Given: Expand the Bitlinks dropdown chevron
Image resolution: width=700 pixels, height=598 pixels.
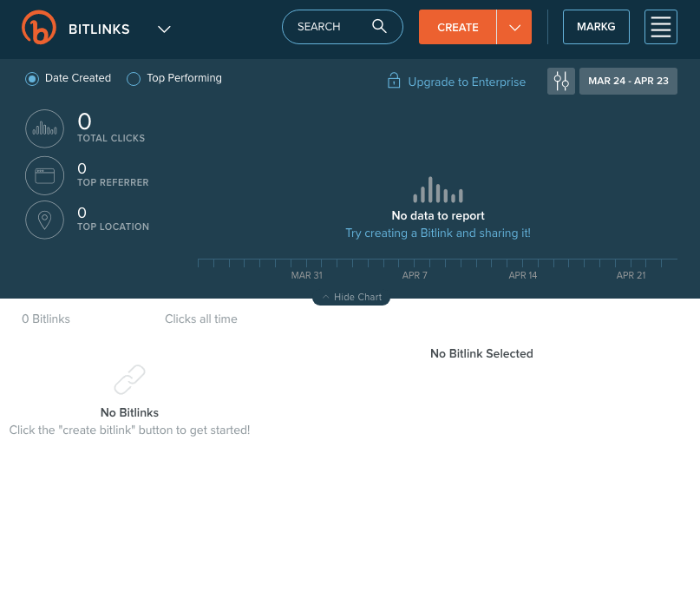Looking at the screenshot, I should pos(164,30).
